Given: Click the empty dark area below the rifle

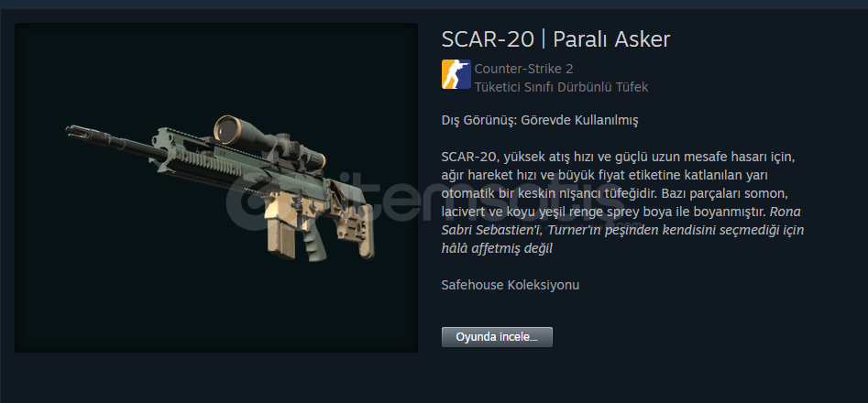Looking at the screenshot, I should (216, 310).
